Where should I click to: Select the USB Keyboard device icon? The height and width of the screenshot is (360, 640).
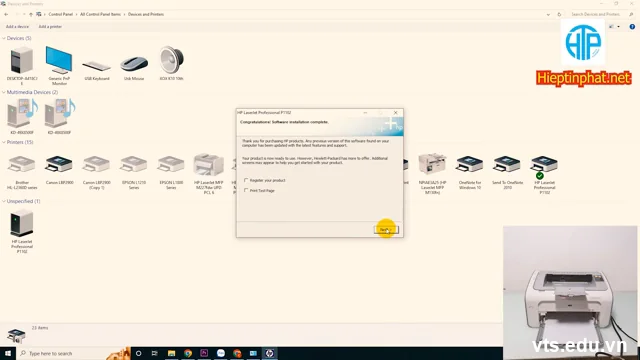97,65
